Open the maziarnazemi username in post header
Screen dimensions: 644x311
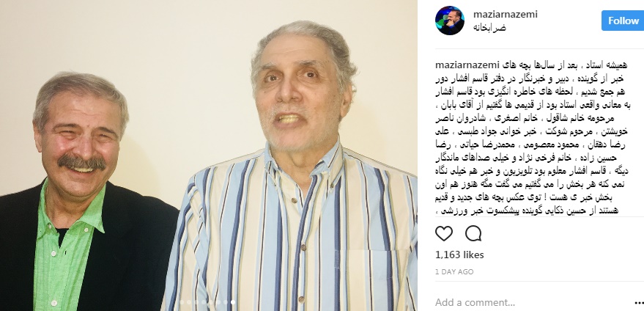(506, 15)
